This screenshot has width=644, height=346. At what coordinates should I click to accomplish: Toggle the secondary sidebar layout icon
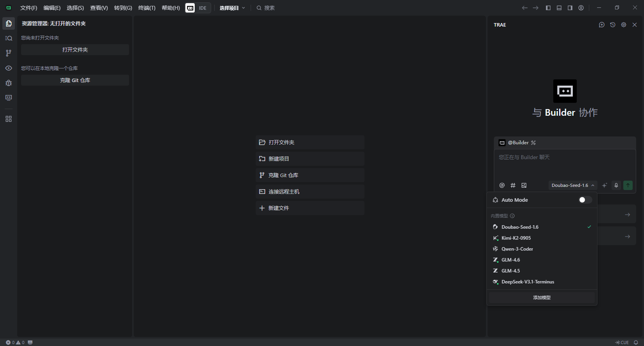(x=570, y=8)
